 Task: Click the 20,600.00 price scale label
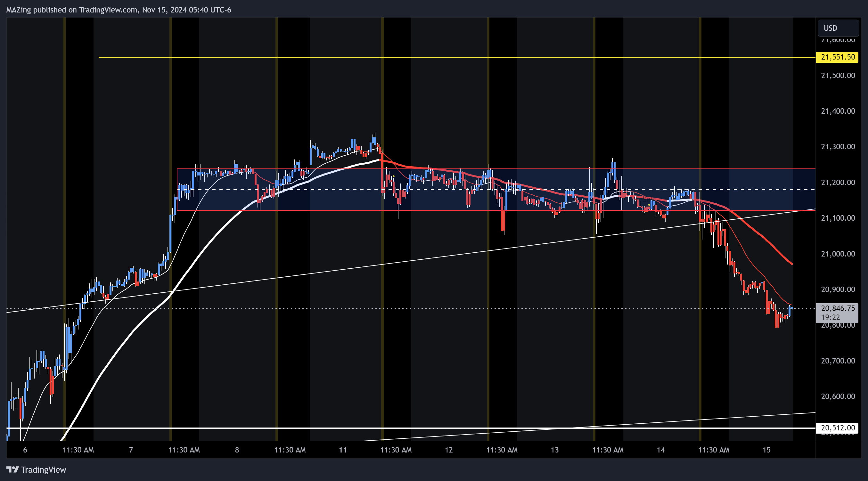tap(838, 396)
